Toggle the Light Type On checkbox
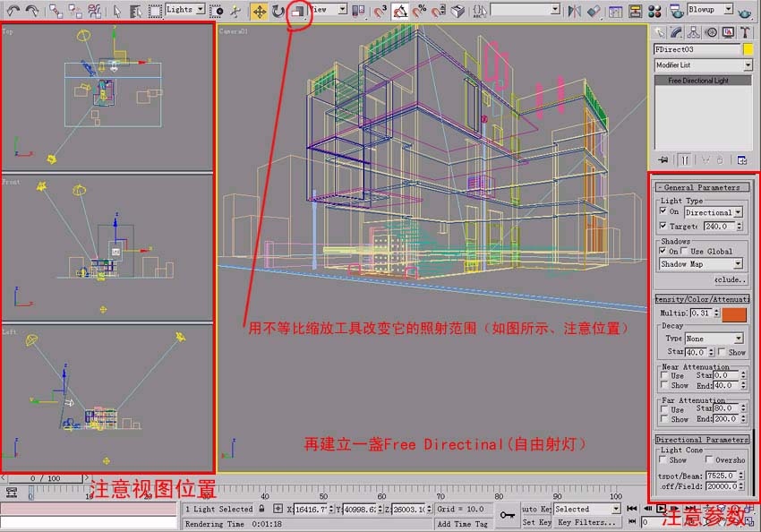The height and width of the screenshot is (532, 761). pos(663,212)
